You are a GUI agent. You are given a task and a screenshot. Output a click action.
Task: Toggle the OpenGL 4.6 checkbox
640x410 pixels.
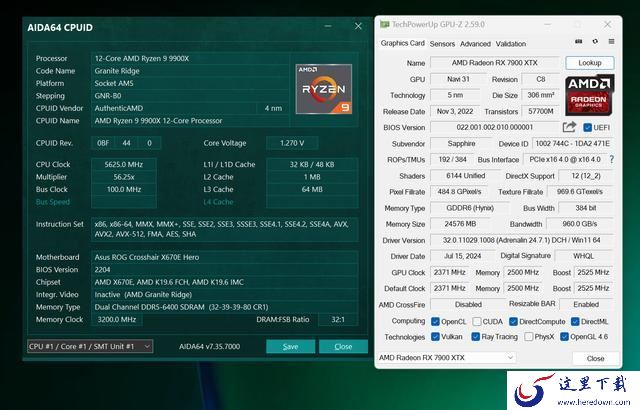(x=564, y=337)
